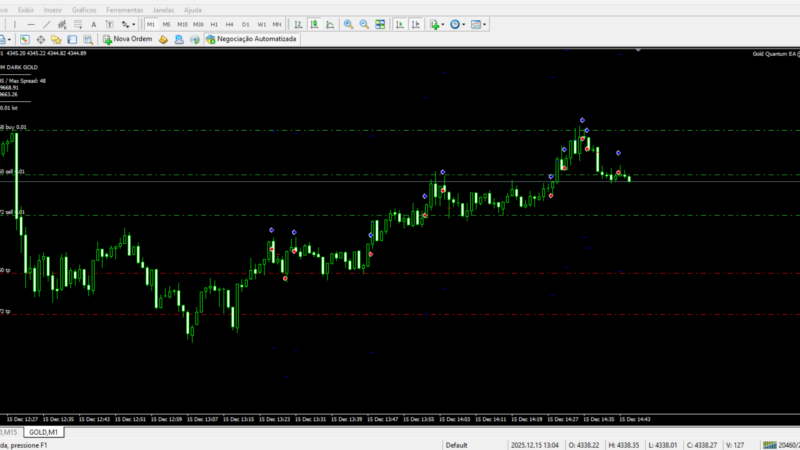Toggle Negociação Automatizada button
Screen dimensions: 800x450
[252, 39]
